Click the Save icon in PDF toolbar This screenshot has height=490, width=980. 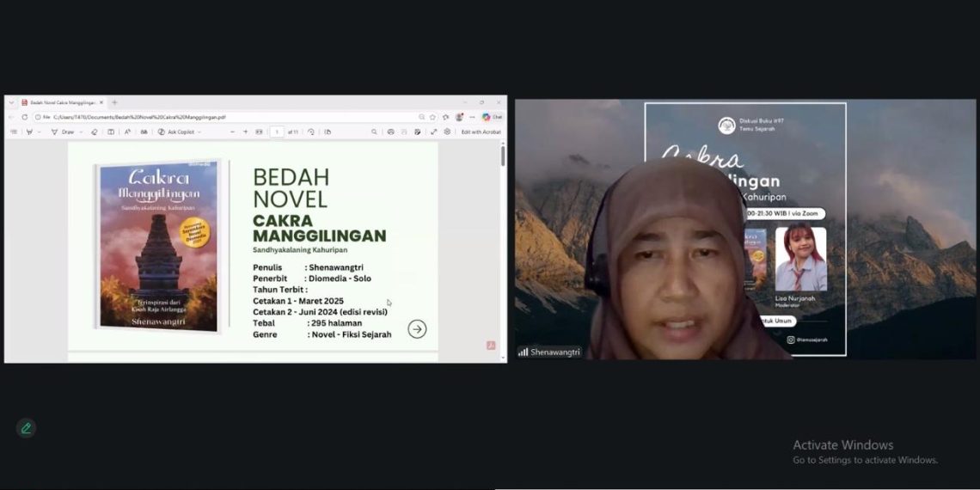click(404, 132)
